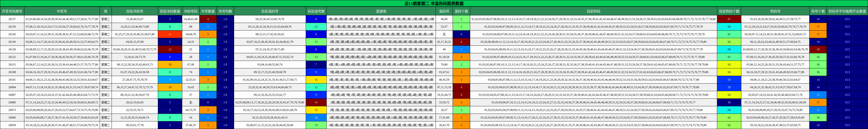Select the warm code cell 33,59,72
868x129 pixels.
tap(444, 102)
